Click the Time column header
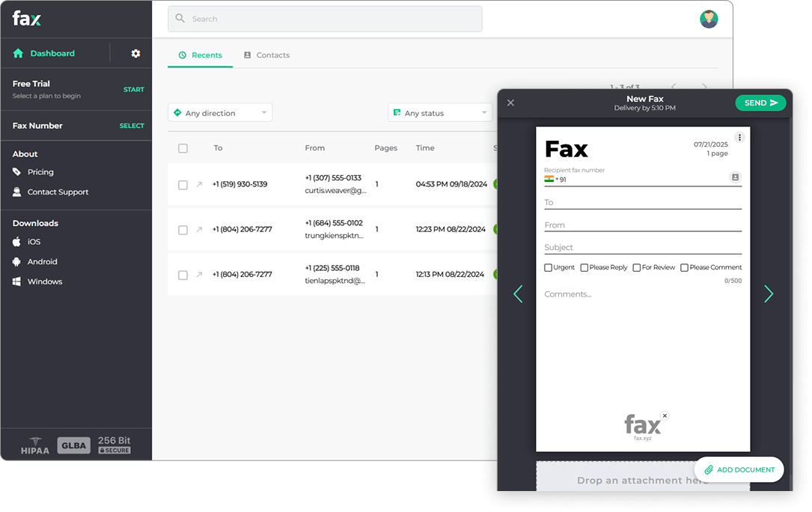The height and width of the screenshot is (512, 812). [x=425, y=147]
